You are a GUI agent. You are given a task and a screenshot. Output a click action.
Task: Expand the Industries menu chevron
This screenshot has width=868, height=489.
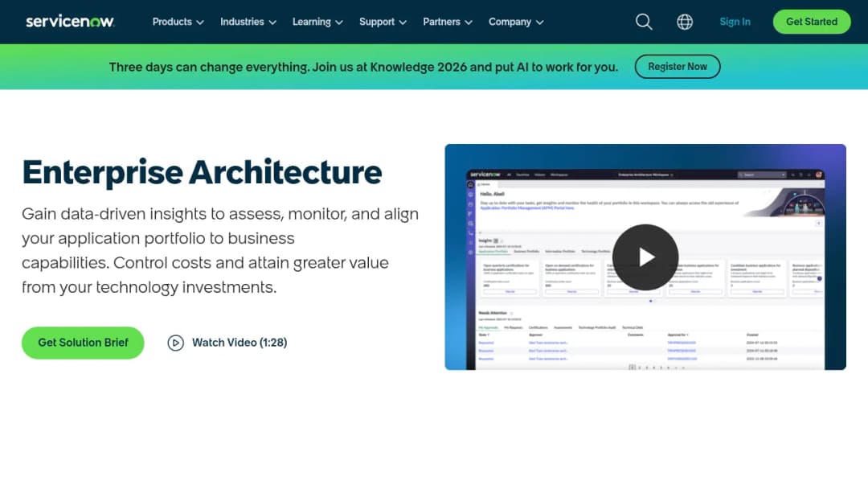(x=272, y=23)
